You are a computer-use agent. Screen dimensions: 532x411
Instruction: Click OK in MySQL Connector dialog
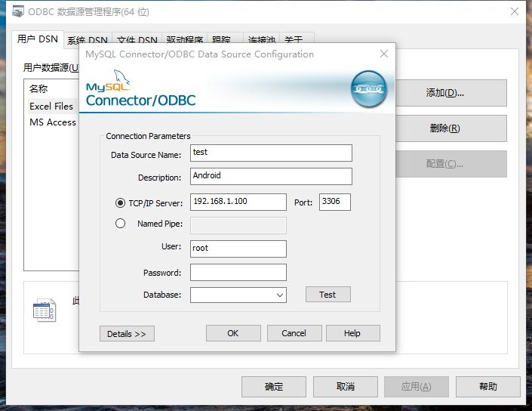[x=233, y=333]
